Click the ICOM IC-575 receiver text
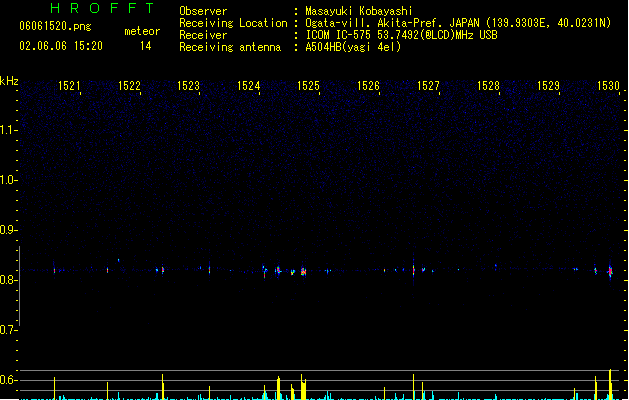Viewport: 629px width, 400px height. pyautogui.click(x=401, y=35)
